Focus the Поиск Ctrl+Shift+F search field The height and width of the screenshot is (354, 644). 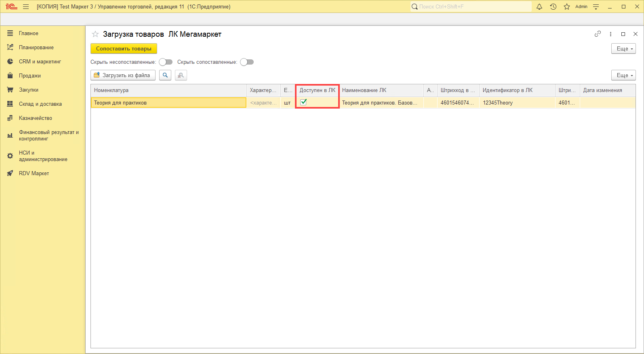tap(471, 6)
